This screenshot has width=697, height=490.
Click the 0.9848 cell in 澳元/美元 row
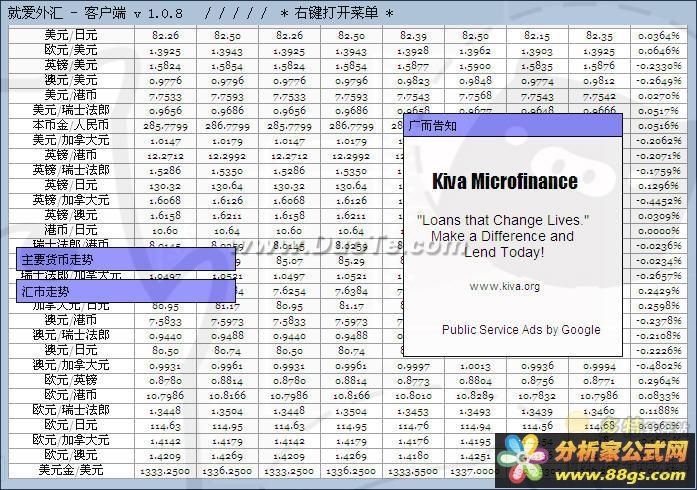click(475, 81)
